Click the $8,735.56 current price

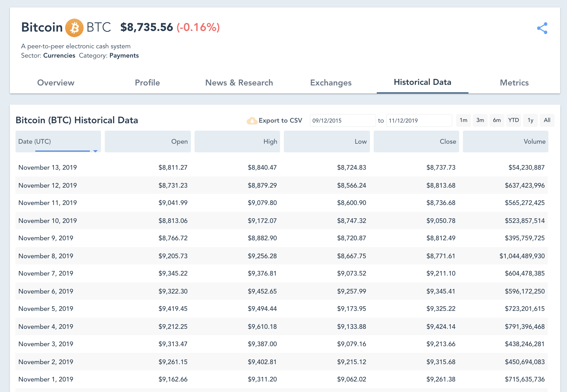click(x=147, y=27)
